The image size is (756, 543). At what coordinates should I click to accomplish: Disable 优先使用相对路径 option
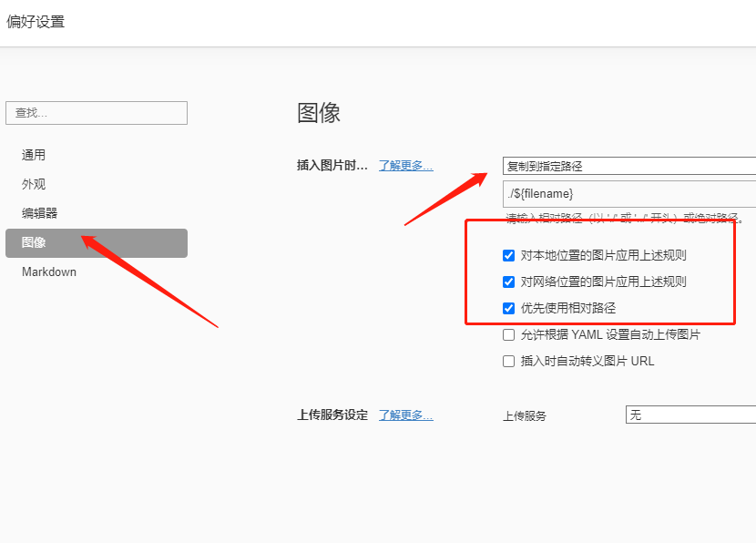(509, 308)
